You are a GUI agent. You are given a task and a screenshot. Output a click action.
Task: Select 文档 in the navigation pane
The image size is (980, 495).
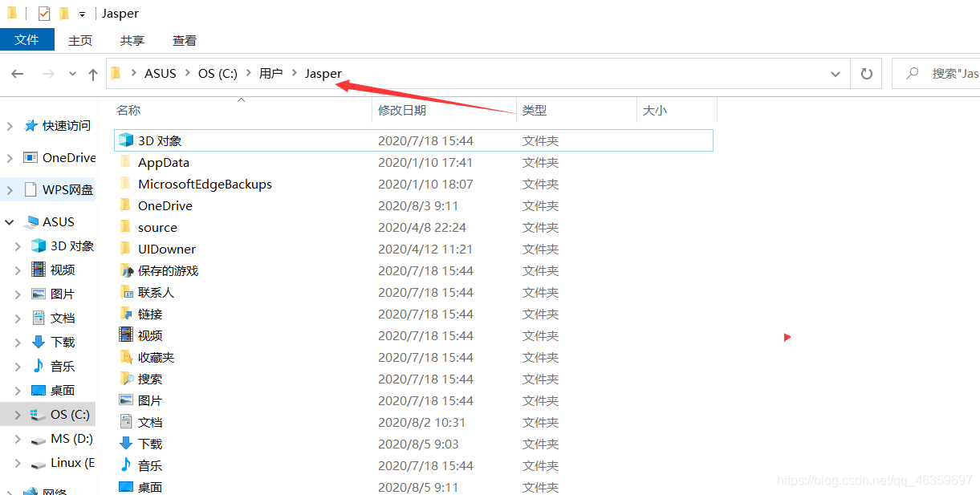pos(63,319)
